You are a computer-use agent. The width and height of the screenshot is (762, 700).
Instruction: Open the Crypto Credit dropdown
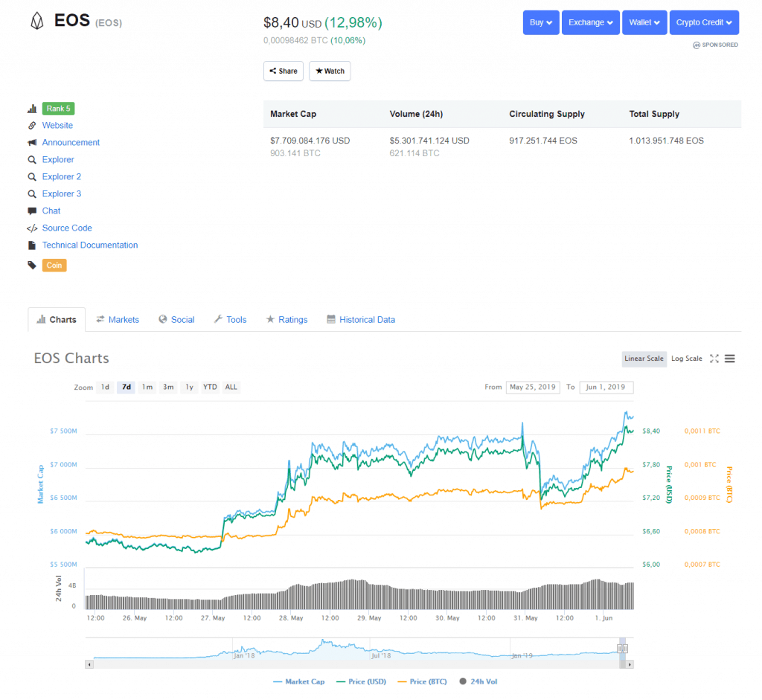click(704, 22)
